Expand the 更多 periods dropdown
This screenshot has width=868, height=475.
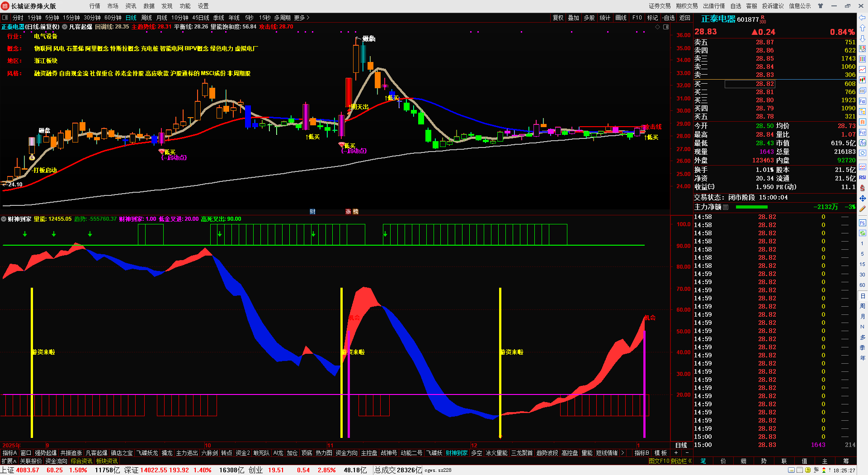click(x=302, y=18)
